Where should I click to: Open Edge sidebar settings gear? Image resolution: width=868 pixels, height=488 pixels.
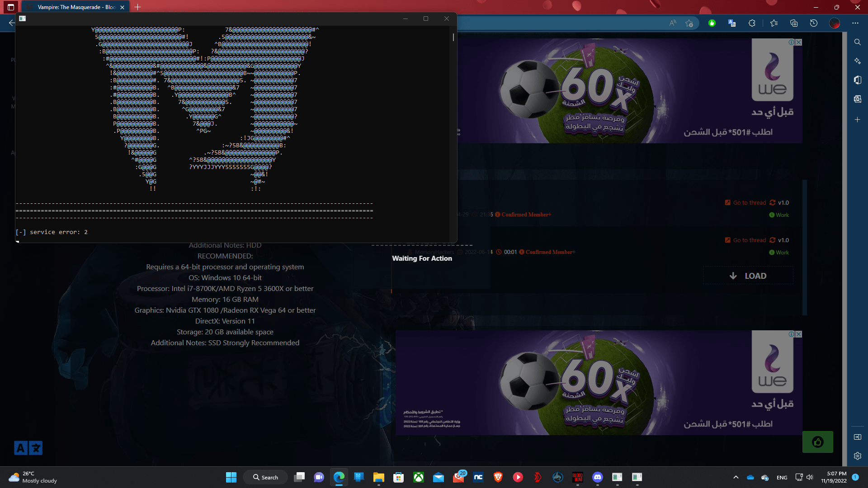pos(858,456)
